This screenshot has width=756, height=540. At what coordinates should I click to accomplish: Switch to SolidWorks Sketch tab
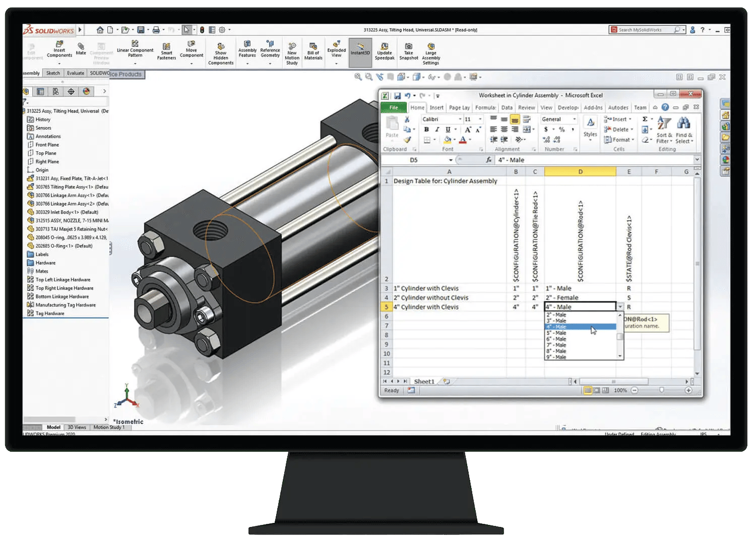pyautogui.click(x=53, y=73)
